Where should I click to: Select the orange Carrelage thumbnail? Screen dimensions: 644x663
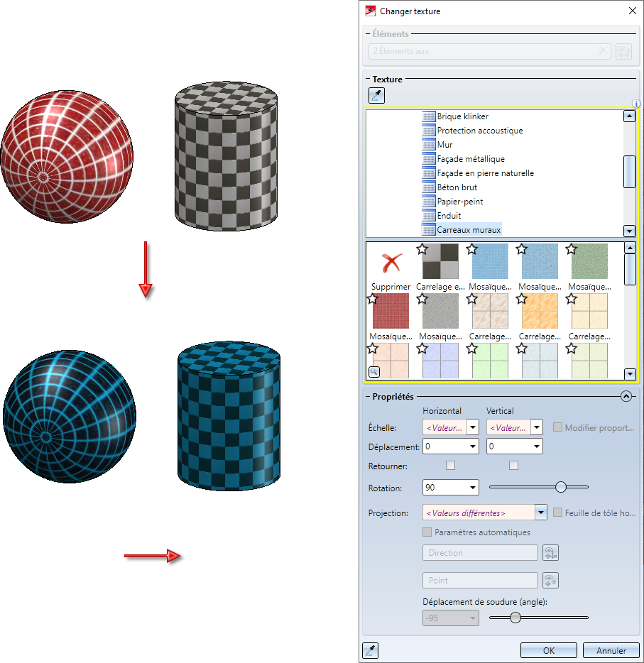[x=540, y=311]
